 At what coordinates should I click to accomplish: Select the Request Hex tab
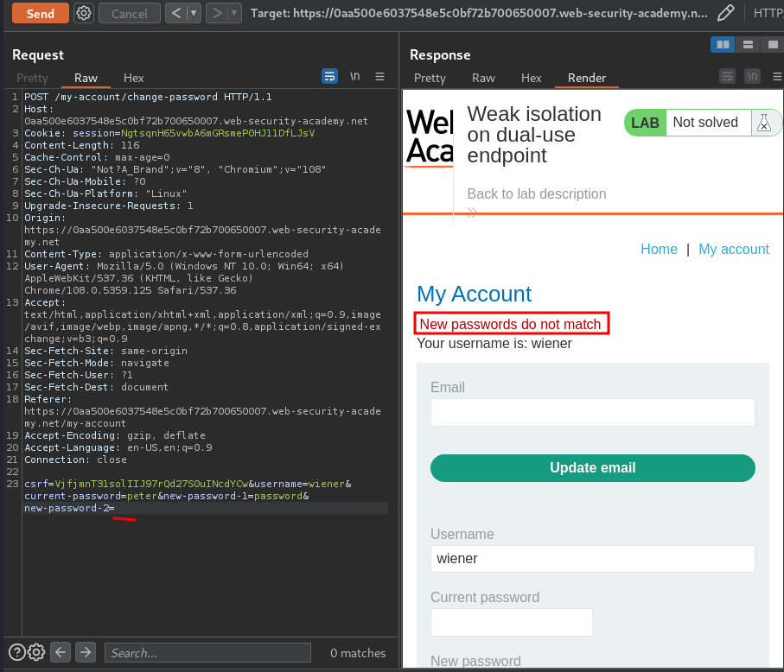point(133,78)
